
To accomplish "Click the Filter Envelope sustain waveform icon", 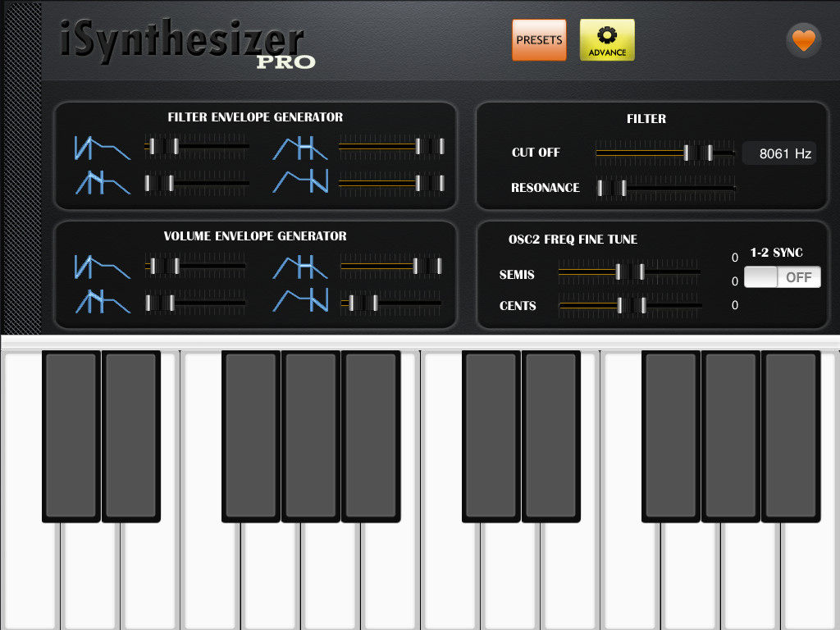I will pyautogui.click(x=300, y=148).
